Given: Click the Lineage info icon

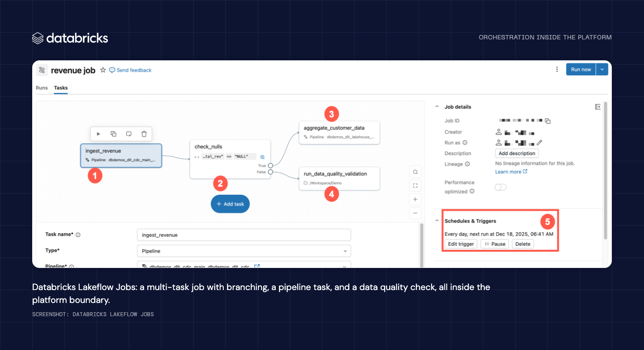Looking at the screenshot, I should [467, 164].
